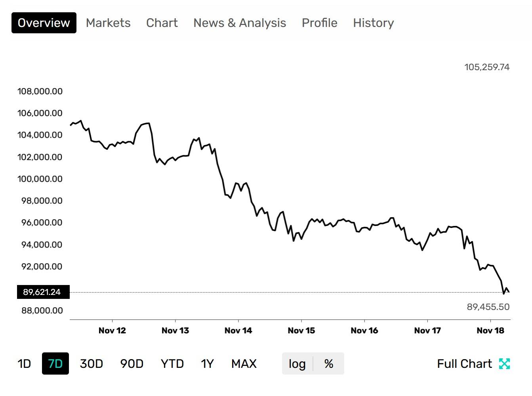The height and width of the screenshot is (396, 532).
Task: Open the Overview tab
Action: coord(44,23)
